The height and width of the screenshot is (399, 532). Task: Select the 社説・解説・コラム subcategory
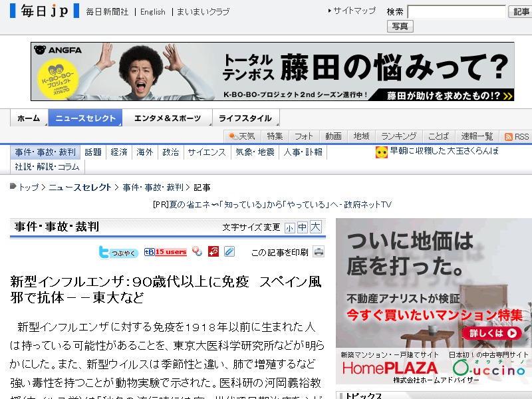47,167
